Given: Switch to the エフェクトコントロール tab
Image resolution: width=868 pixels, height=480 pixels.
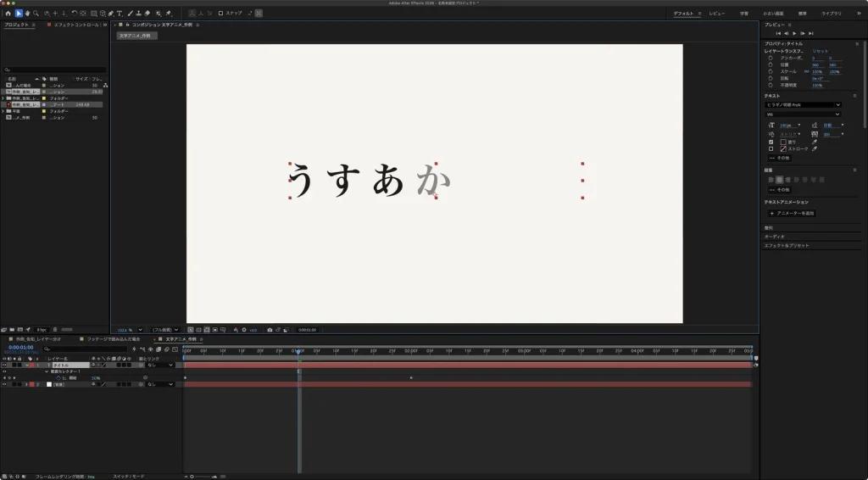Looking at the screenshot, I should 76,25.
